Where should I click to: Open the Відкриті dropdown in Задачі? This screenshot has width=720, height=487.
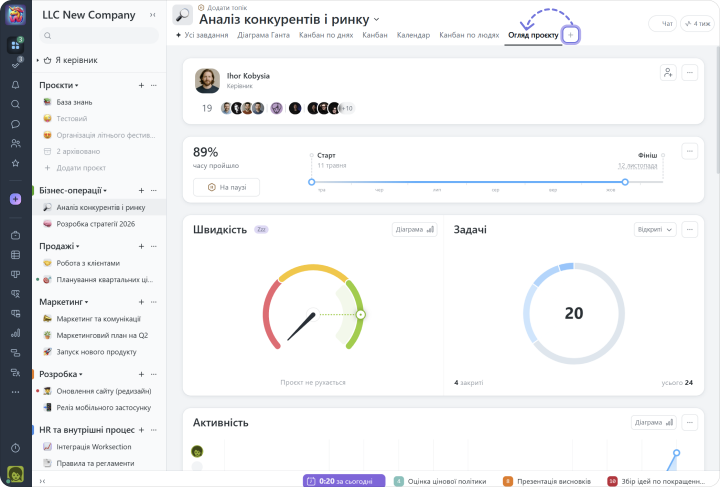(655, 229)
